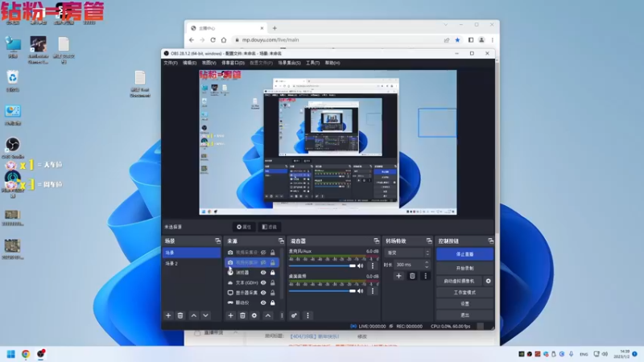Move the selected source up
The height and width of the screenshot is (362, 644).
268,315
